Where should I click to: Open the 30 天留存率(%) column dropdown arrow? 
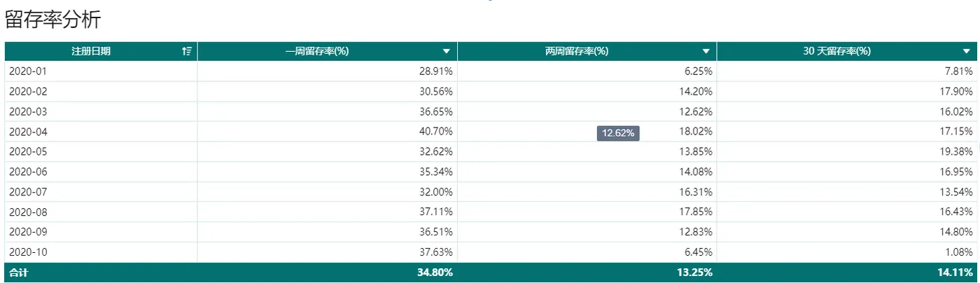(x=967, y=51)
